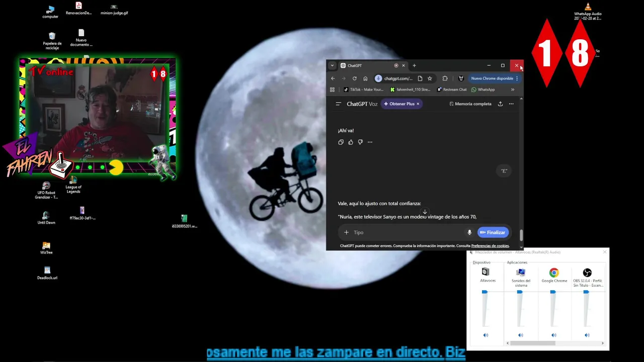Toggle the ChatGPT microphone mute
Screen dimensions: 644x362
tap(469, 232)
